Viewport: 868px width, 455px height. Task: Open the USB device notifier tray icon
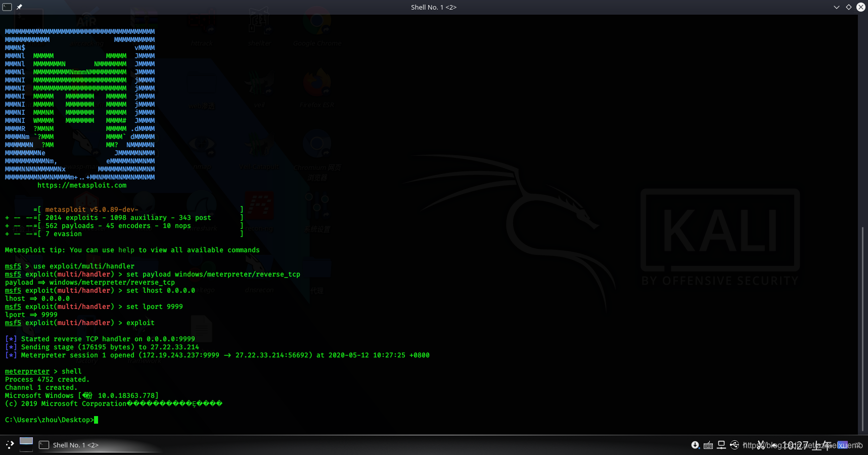[735, 445]
